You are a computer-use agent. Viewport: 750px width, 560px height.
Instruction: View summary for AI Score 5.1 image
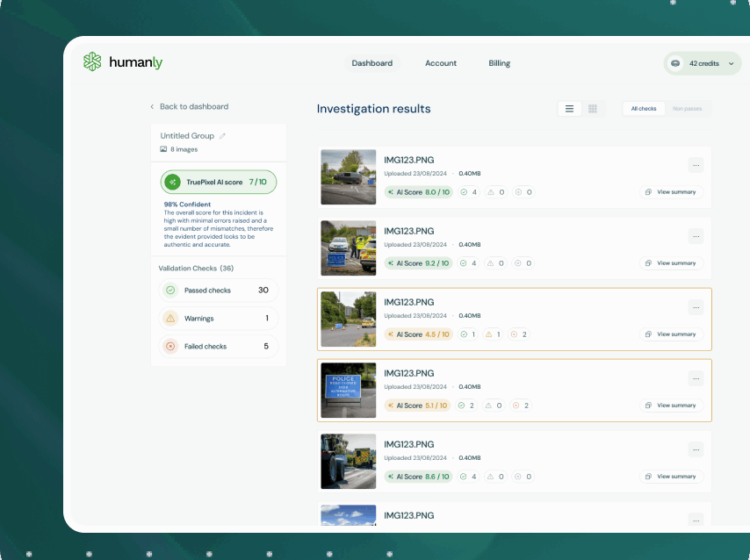(x=671, y=406)
